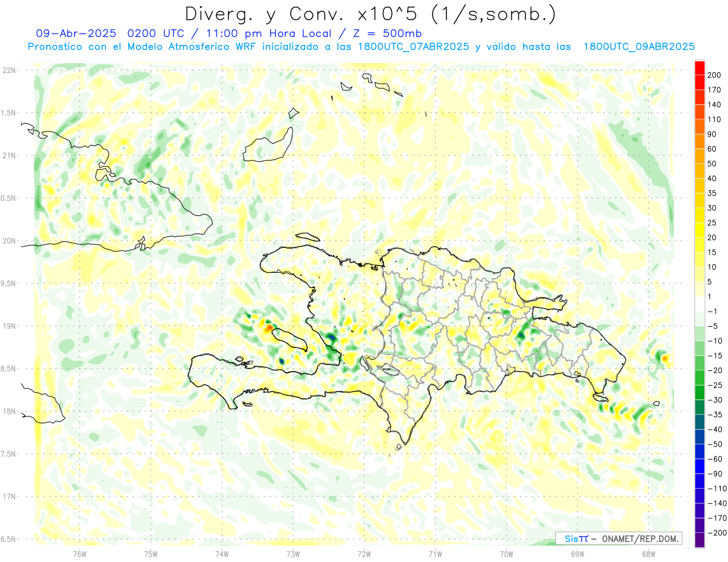Click the orange swatch between 60 and 50
This screenshot has height=562, width=728.
(699, 156)
